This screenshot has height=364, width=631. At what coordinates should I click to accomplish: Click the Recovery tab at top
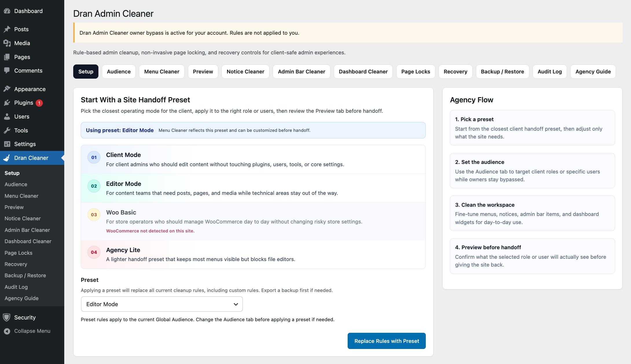pos(455,71)
